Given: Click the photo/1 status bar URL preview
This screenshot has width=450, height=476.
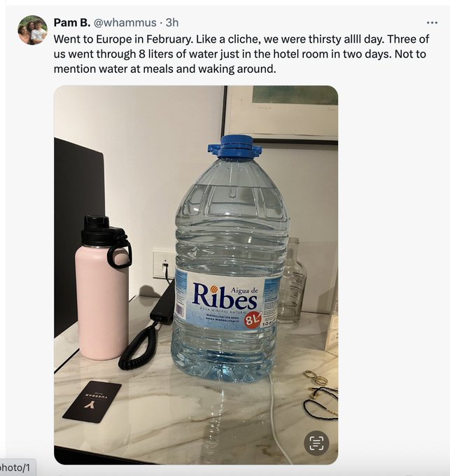Looking at the screenshot, I should click(x=16, y=468).
